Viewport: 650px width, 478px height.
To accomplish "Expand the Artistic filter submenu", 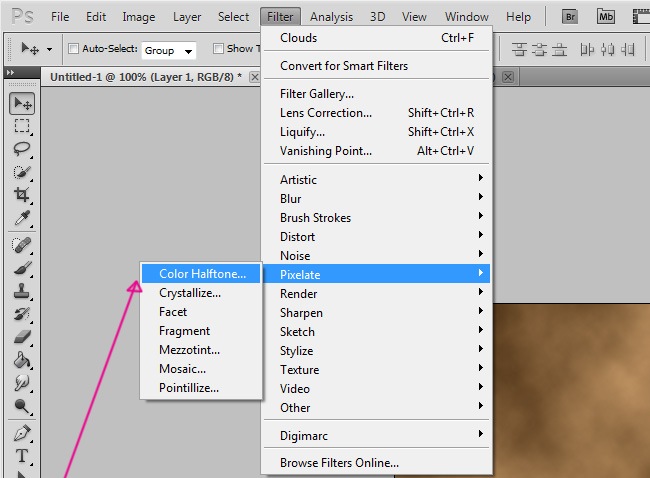I will point(376,180).
